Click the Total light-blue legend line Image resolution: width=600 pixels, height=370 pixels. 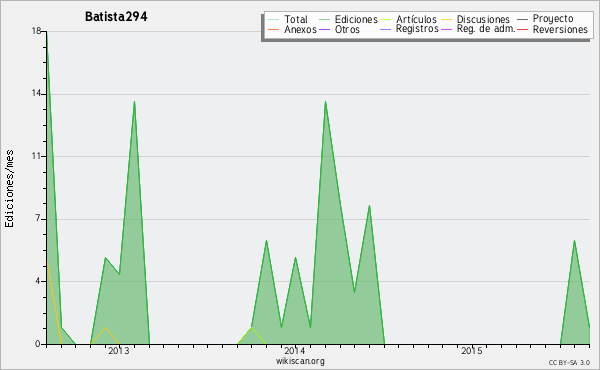click(x=274, y=19)
